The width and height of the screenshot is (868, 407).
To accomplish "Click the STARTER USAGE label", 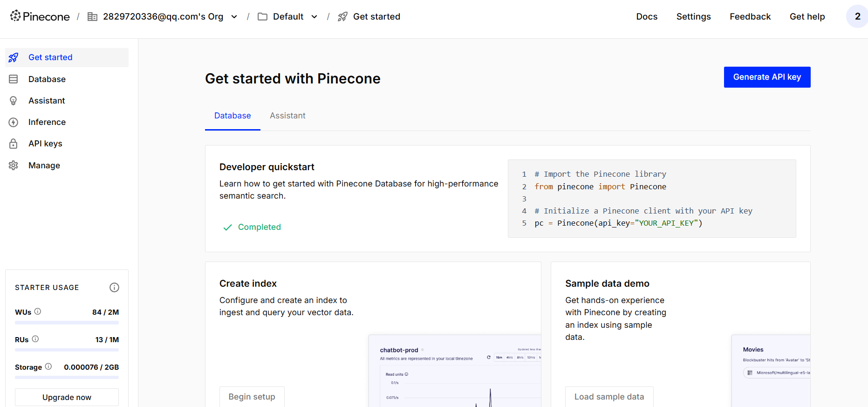I will click(x=47, y=288).
